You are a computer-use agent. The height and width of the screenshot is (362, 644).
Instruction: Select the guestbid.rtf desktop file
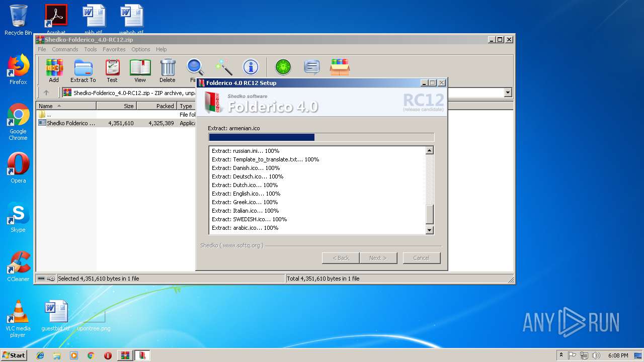pos(56,316)
